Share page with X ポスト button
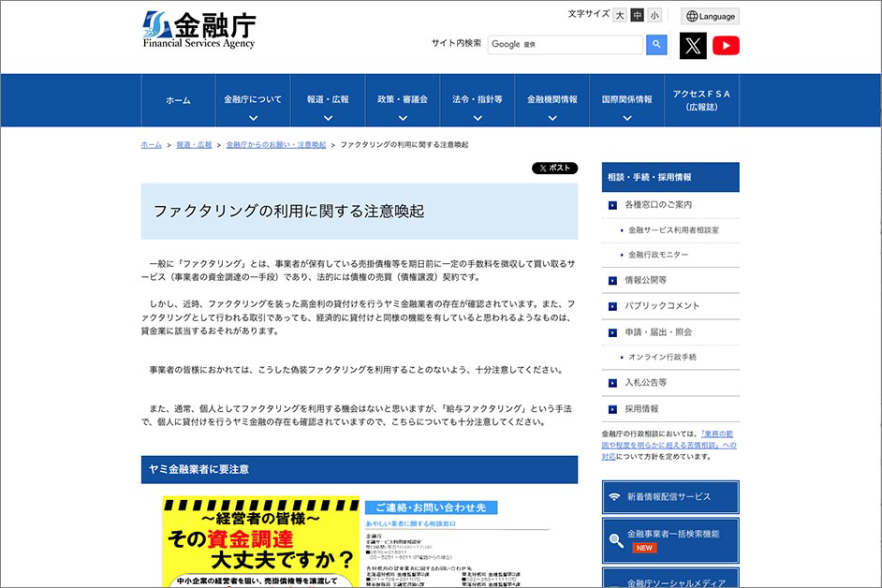Image resolution: width=882 pixels, height=588 pixels. coord(554,169)
